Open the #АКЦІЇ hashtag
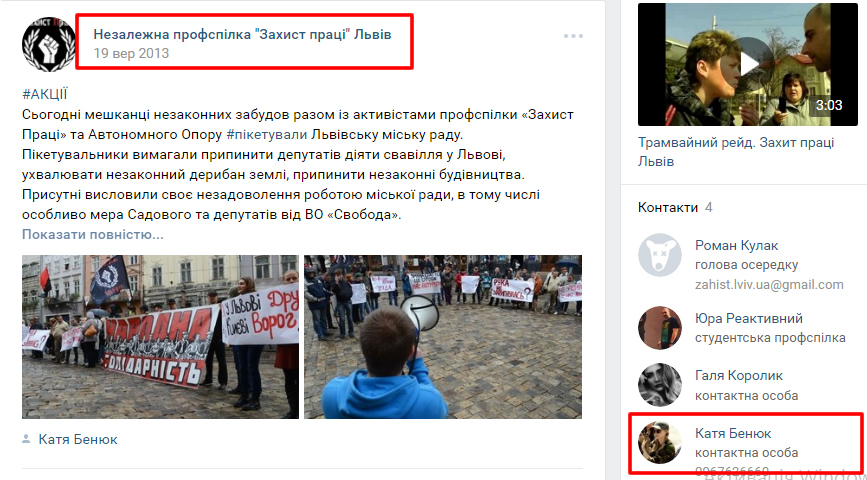867x480 pixels. tap(45, 95)
